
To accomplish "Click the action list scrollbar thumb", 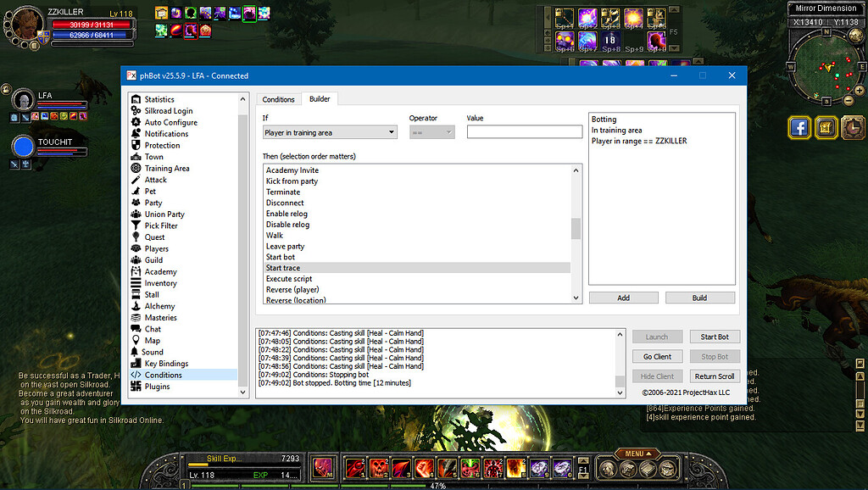I will [576, 229].
